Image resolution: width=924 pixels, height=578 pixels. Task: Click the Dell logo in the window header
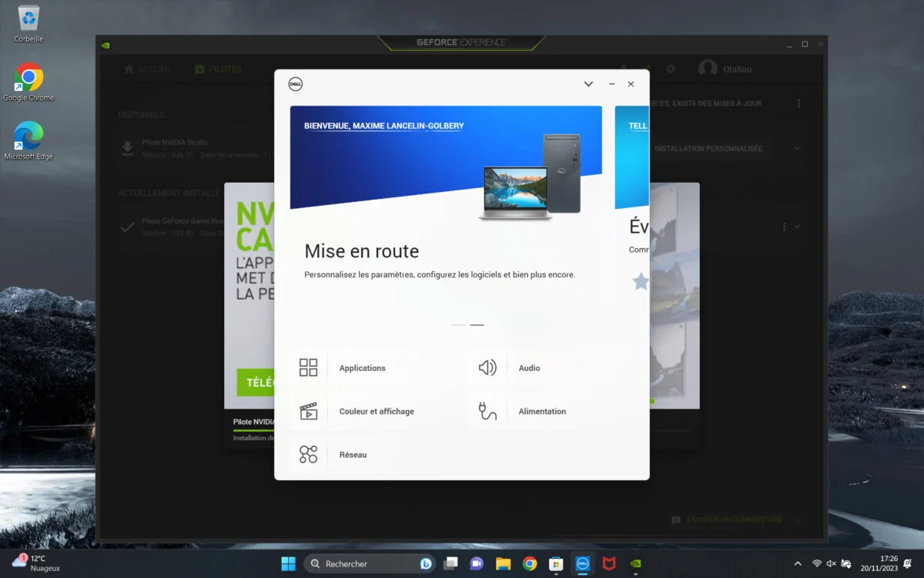click(296, 84)
